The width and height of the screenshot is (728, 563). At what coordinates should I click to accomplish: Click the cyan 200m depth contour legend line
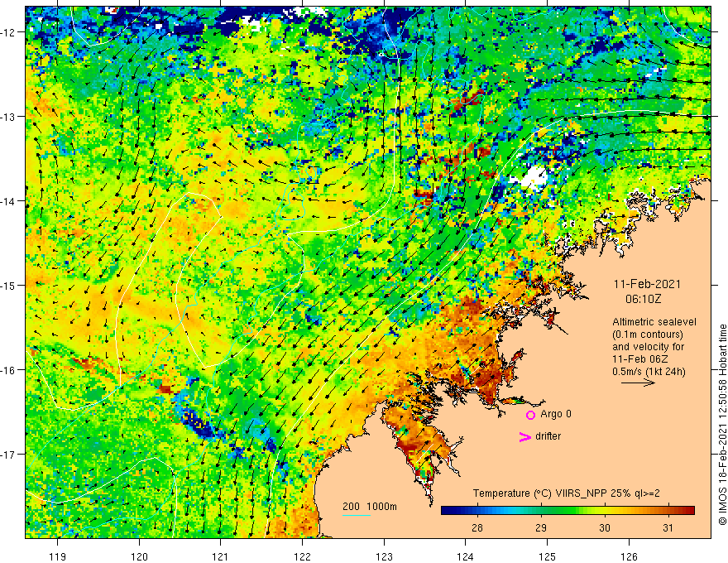click(357, 516)
